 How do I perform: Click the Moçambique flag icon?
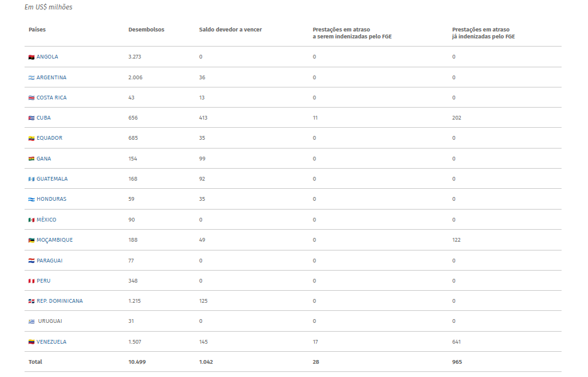pyautogui.click(x=31, y=240)
